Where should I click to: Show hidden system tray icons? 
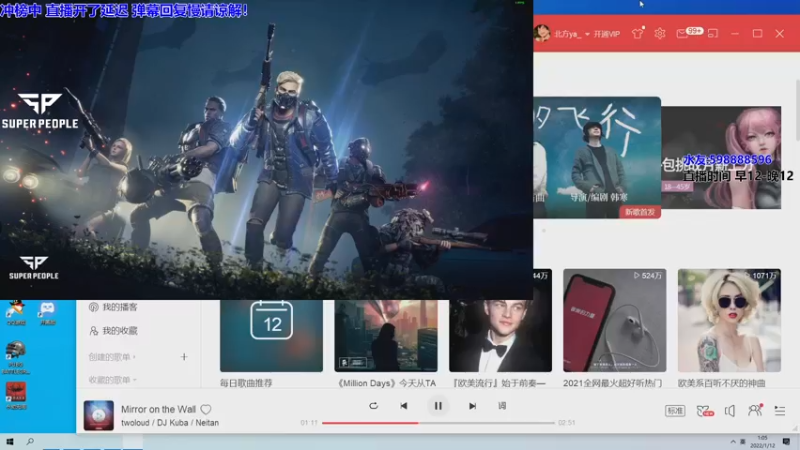733,442
